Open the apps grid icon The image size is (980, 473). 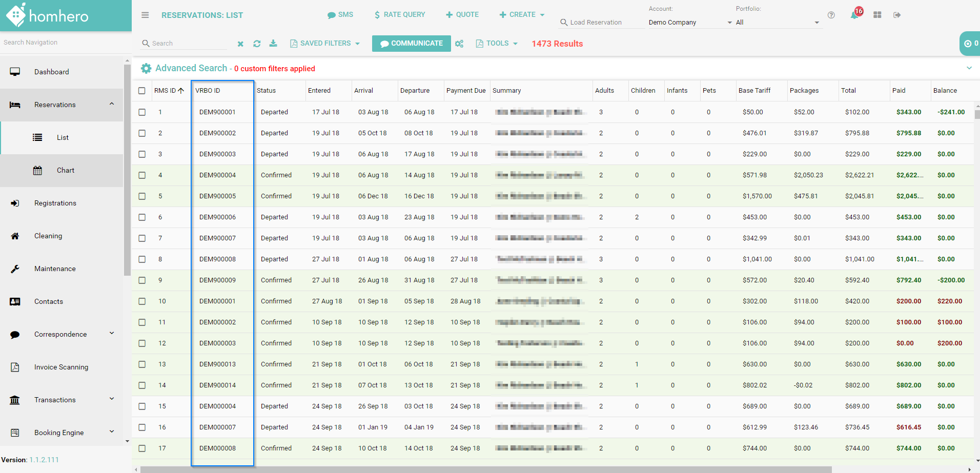point(877,15)
